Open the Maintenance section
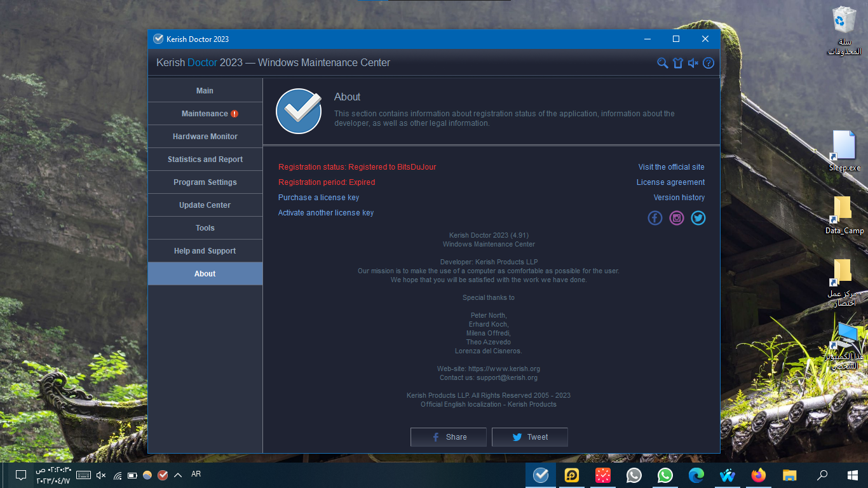 click(205, 114)
